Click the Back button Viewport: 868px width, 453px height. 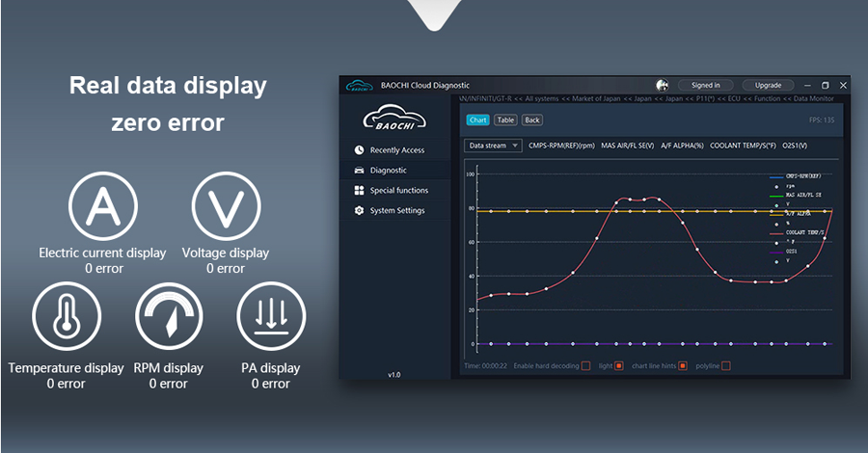[532, 120]
